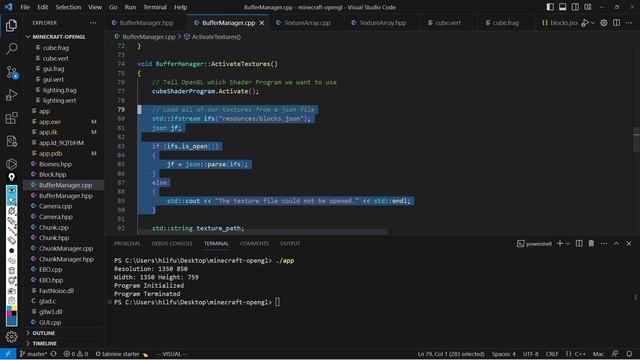
Task: Open Customize Layout icon in title bar
Action: (x=588, y=7)
